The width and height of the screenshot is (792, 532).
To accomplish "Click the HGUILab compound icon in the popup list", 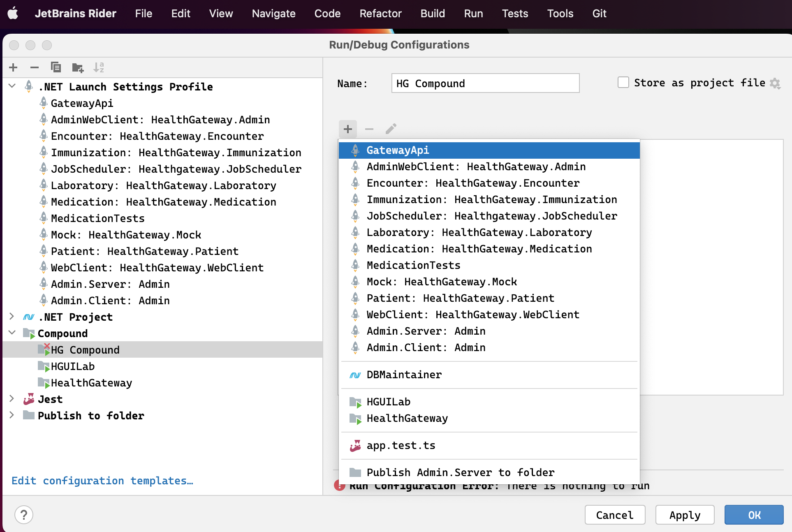I will tap(355, 402).
